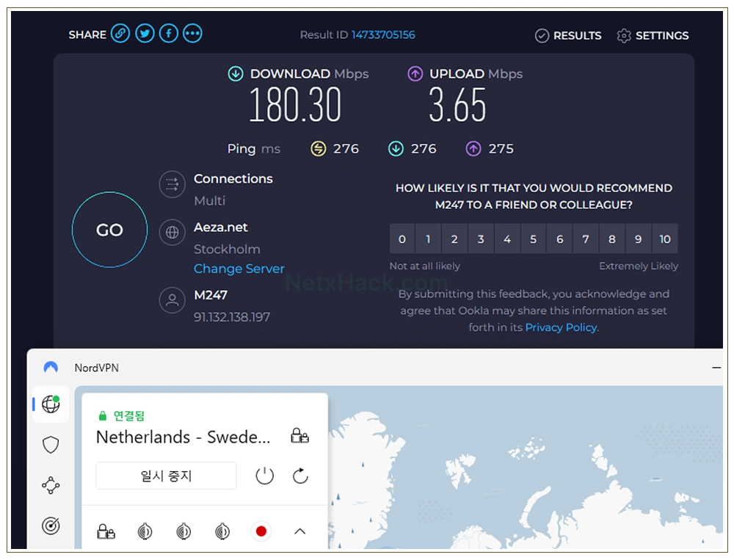Select third Onion over VPN shortcut icon
The height and width of the screenshot is (560, 734).
coord(222,531)
